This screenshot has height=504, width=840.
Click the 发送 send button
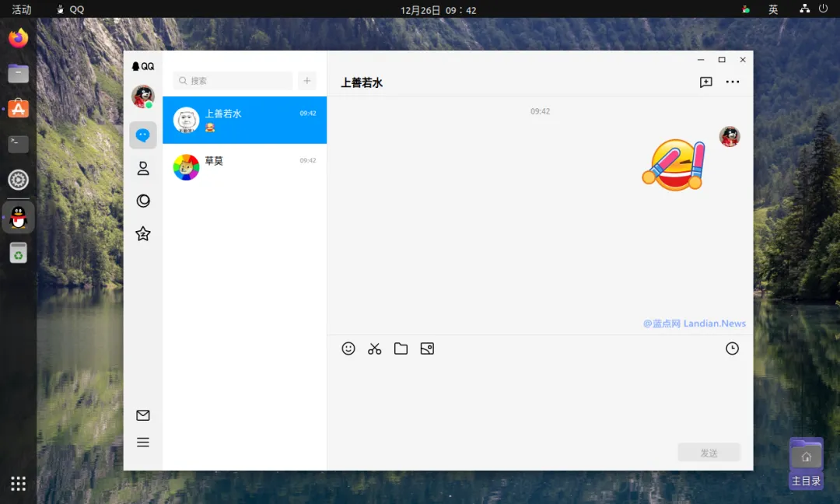click(709, 453)
